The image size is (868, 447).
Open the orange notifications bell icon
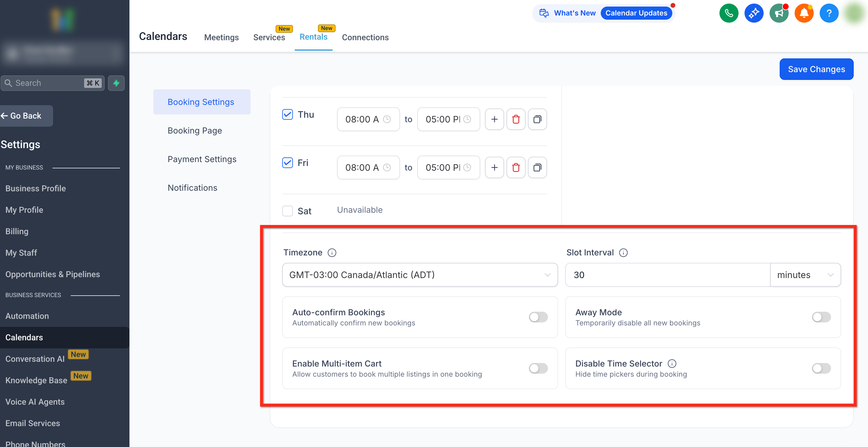(804, 13)
